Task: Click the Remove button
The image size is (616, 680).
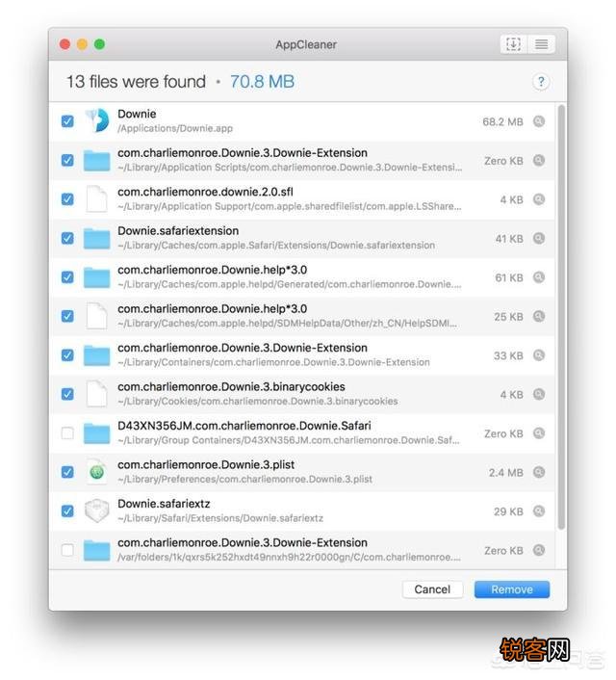Action: tap(512, 589)
